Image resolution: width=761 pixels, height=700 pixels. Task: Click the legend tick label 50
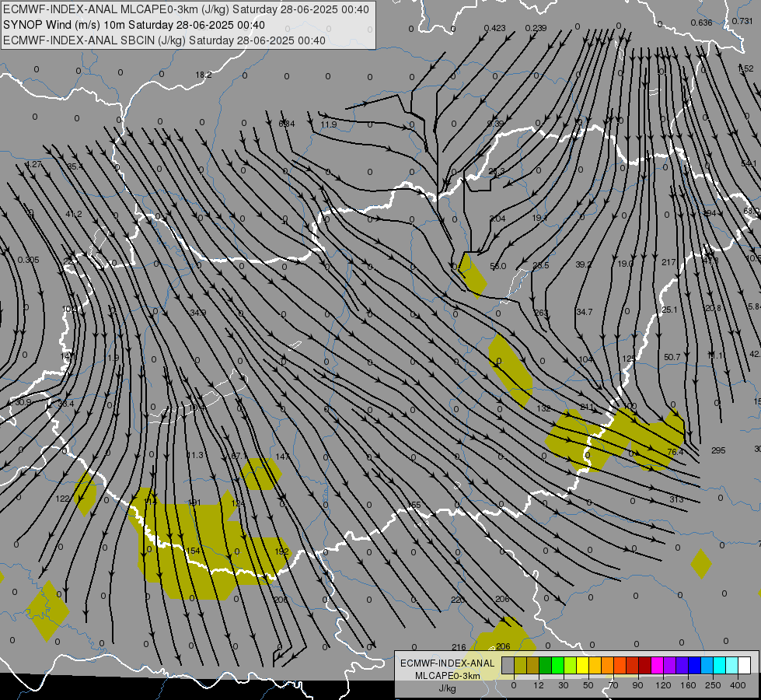(588, 685)
